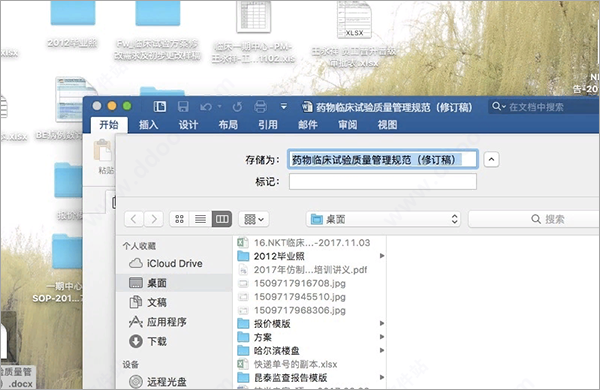Switch to list view mode
Image resolution: width=600 pixels, height=390 pixels.
click(x=201, y=219)
